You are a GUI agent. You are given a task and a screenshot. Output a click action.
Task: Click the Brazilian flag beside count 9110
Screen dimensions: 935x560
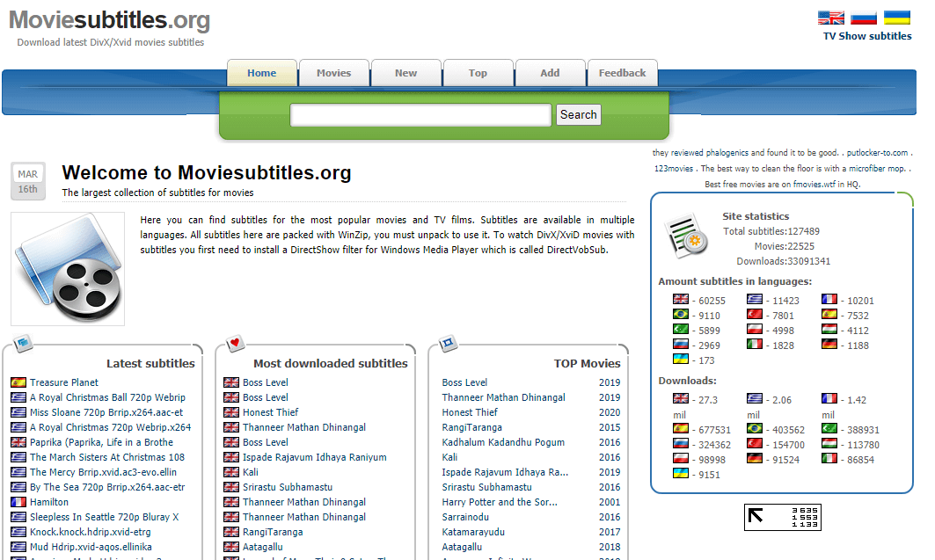tap(681, 314)
